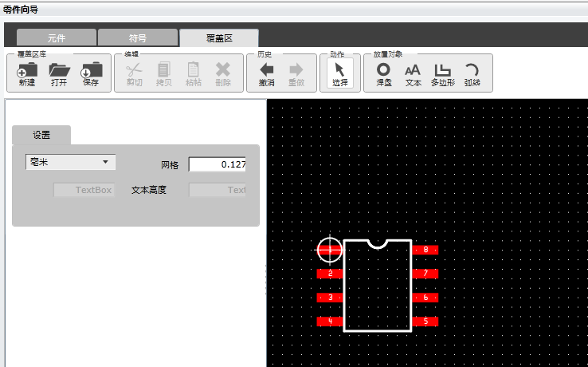Select red pad number 8

click(x=425, y=250)
